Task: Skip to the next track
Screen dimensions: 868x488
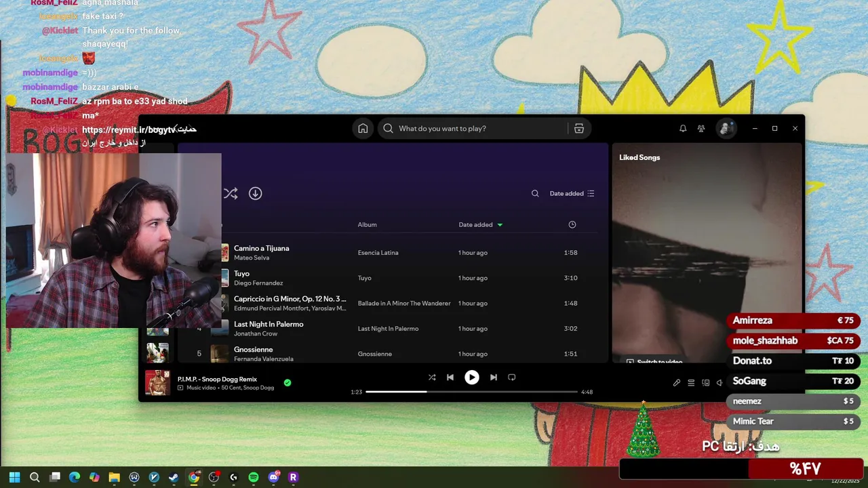Action: (x=494, y=378)
